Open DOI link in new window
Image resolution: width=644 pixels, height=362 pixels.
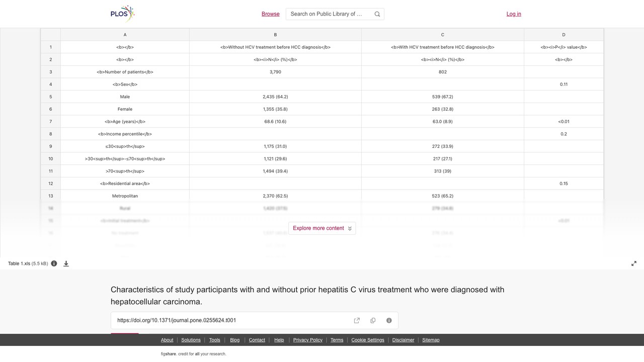pos(357,320)
